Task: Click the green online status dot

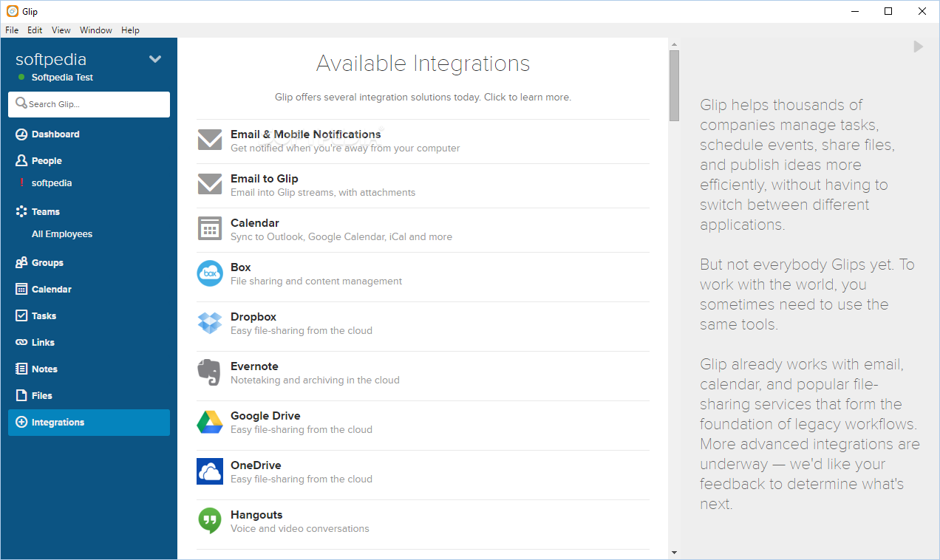Action: [x=21, y=78]
